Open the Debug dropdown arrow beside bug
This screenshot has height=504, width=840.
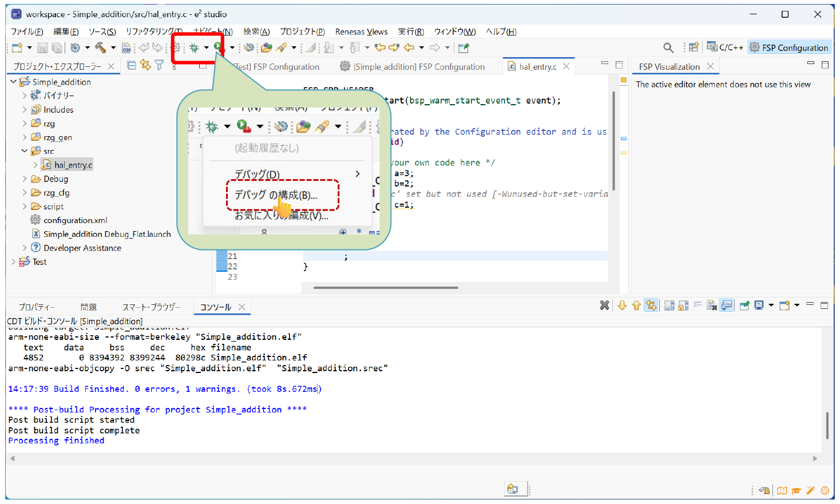207,48
